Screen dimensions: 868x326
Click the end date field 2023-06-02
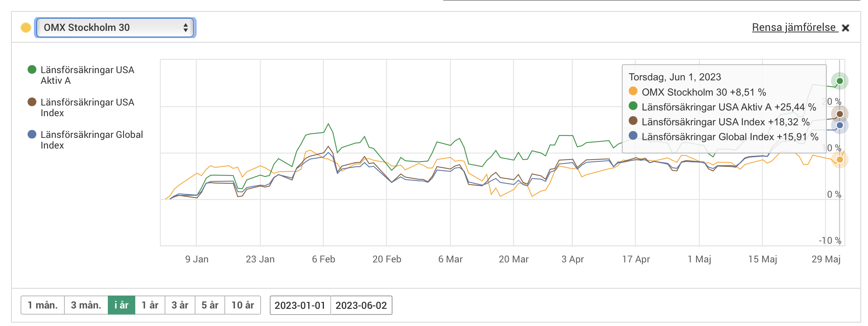click(x=361, y=305)
